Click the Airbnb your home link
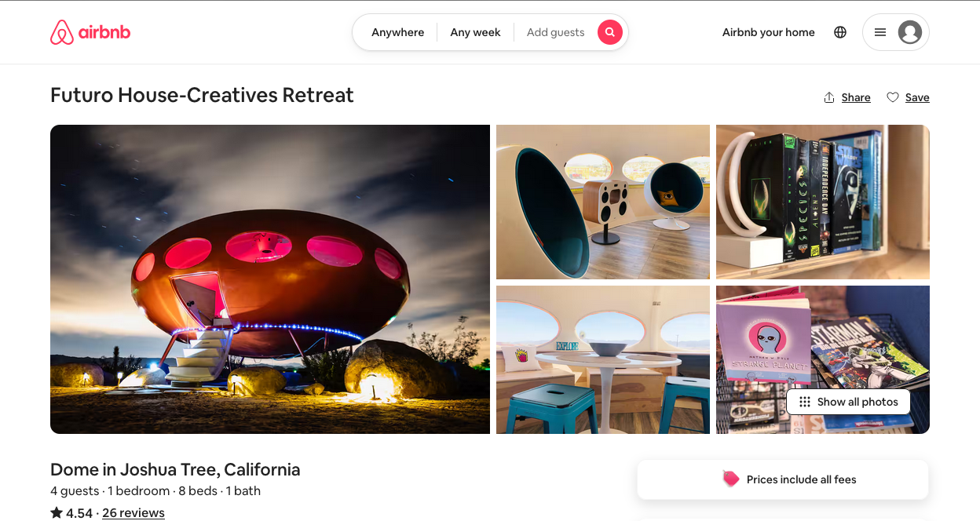980x521 pixels. [769, 32]
